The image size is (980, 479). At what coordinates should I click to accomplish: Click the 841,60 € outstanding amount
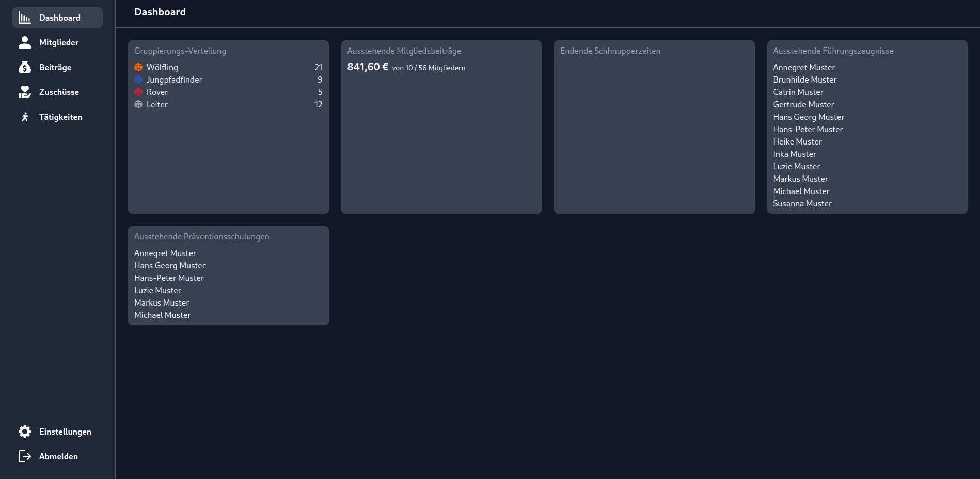(368, 67)
